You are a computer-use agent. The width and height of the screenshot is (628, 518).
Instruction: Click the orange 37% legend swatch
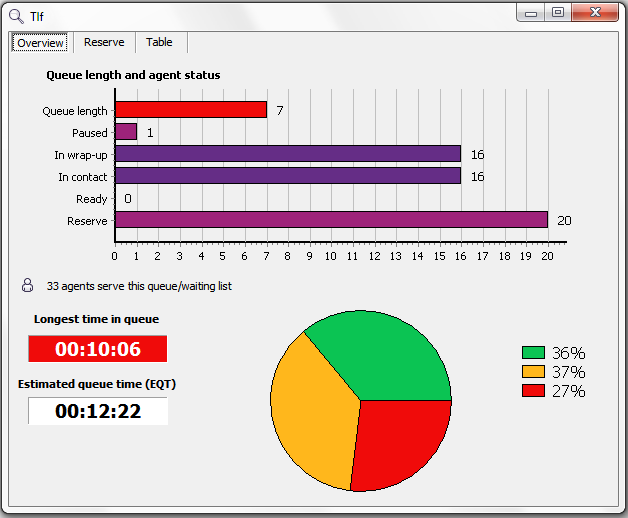pyautogui.click(x=533, y=372)
